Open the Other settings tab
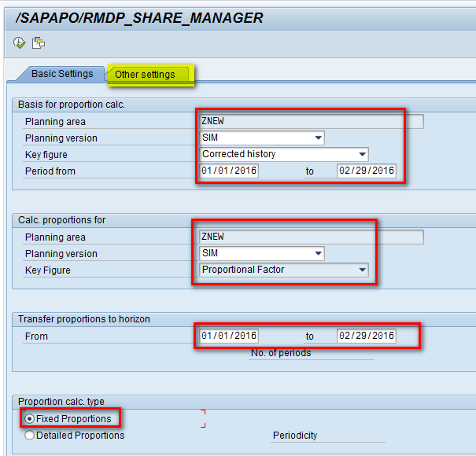 (145, 75)
